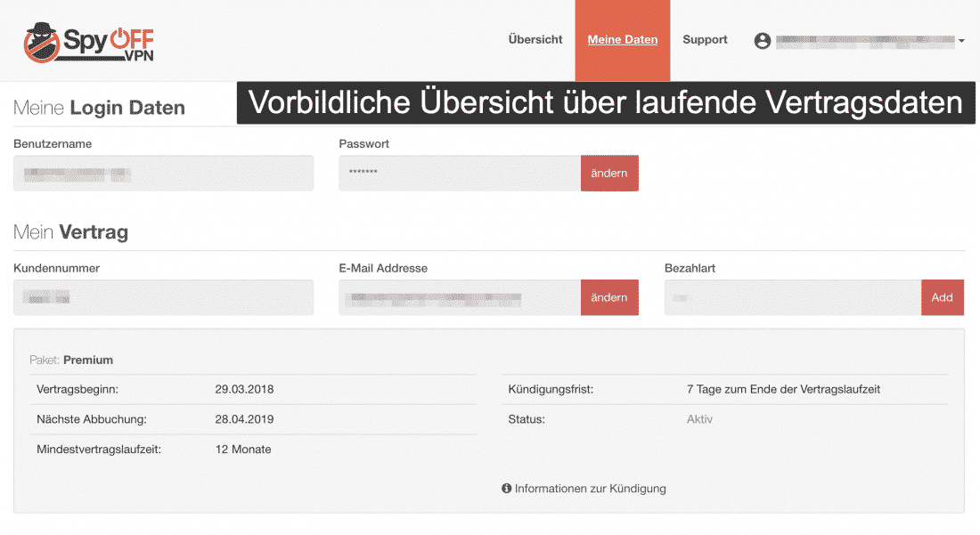Click the Nächste Abbuchung date 28.04.2019
This screenshot has height=535, width=980.
[x=244, y=419]
